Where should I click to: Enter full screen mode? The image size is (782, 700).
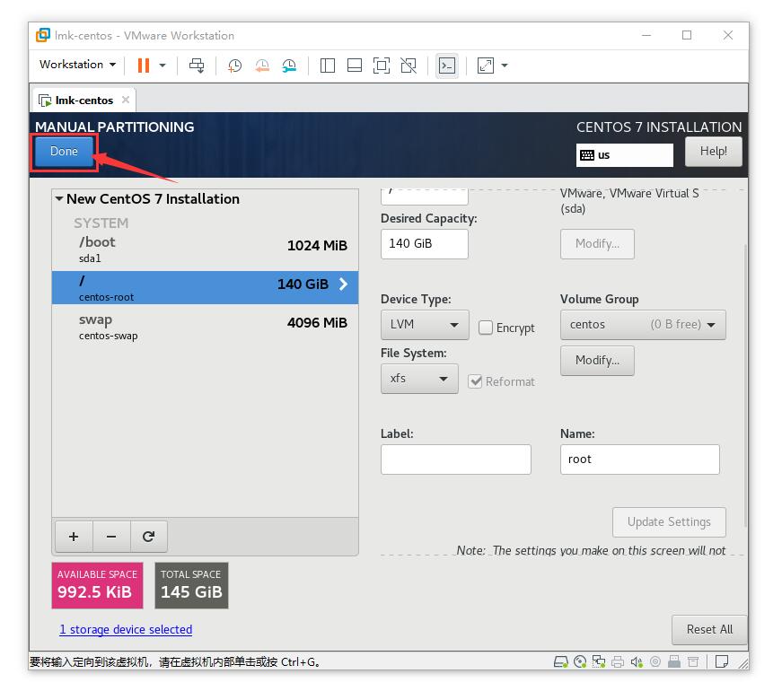pos(382,66)
